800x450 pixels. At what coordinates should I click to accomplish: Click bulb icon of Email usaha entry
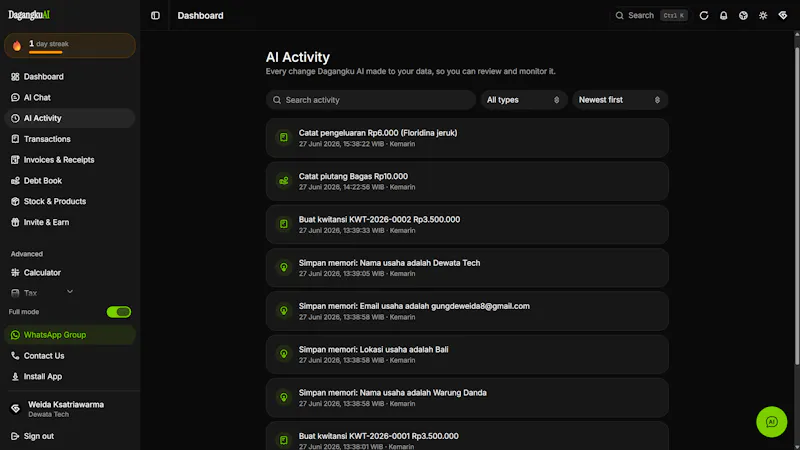coord(284,311)
